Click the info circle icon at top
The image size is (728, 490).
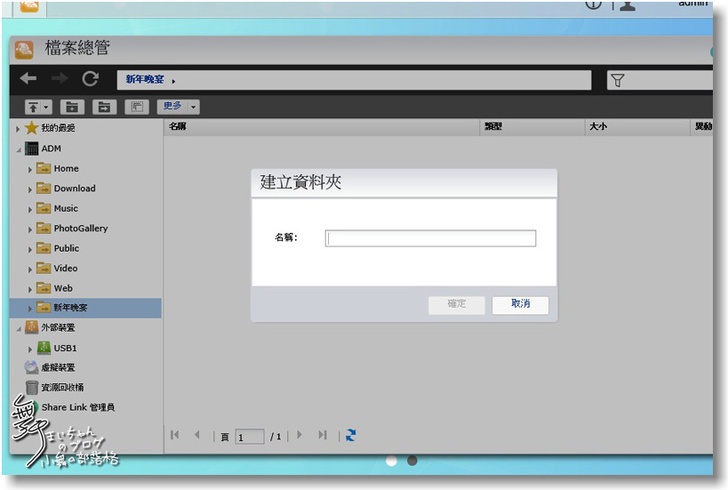(x=593, y=4)
